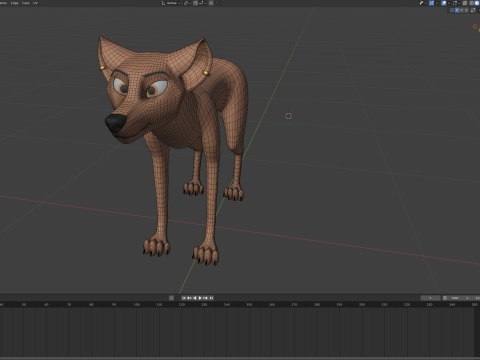Toggle auto merge vertices option
This screenshot has width=480, height=360.
(x=473, y=10)
